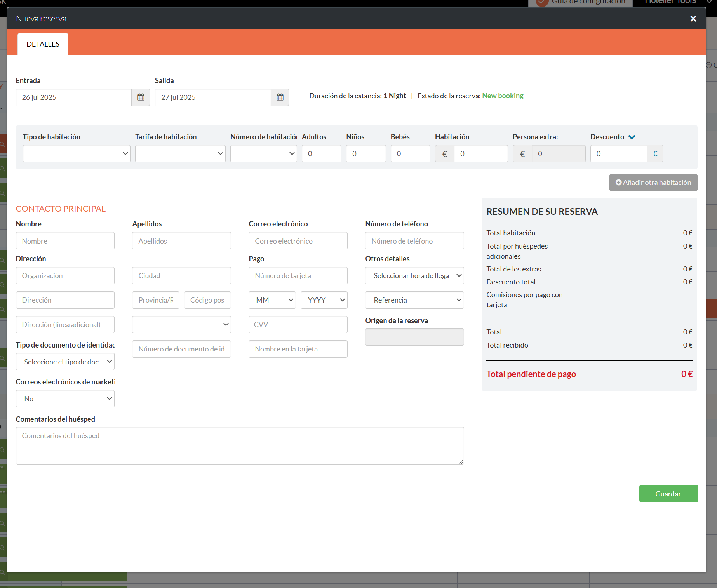Open the Tarifa de habitación dropdown
The image size is (717, 588).
[x=180, y=154]
